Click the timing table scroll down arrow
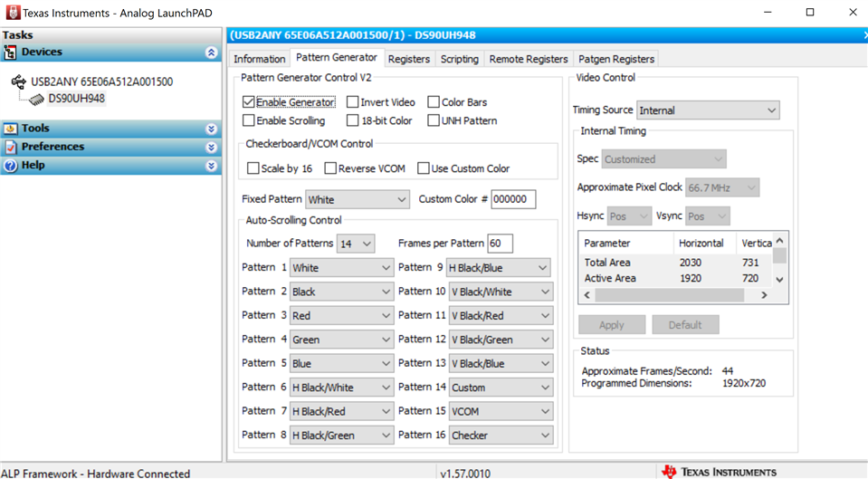The image size is (868, 479). click(x=779, y=280)
